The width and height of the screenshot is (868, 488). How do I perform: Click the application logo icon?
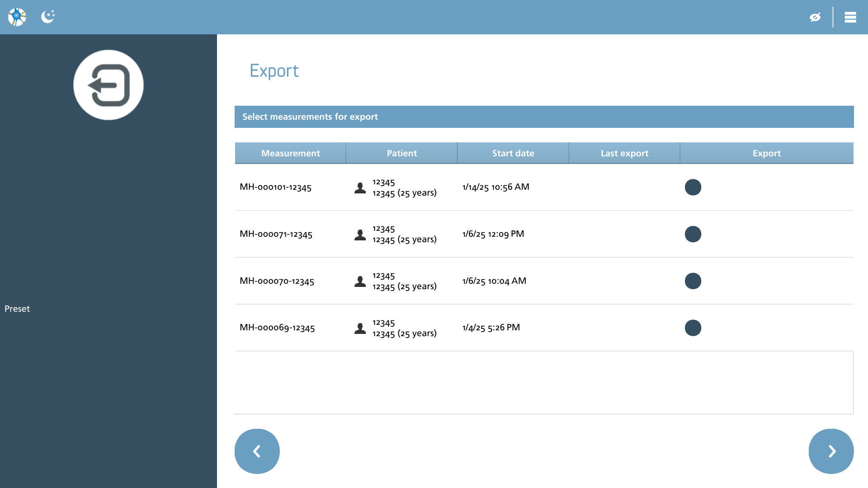click(17, 17)
